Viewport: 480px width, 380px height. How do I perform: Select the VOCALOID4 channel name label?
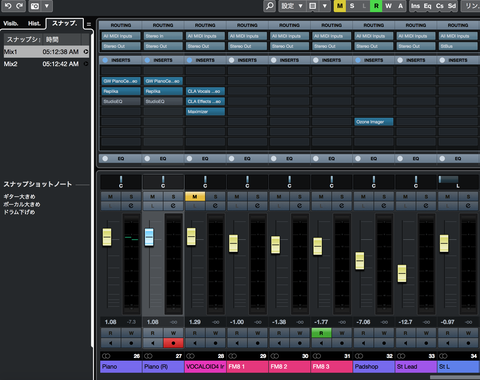click(205, 367)
